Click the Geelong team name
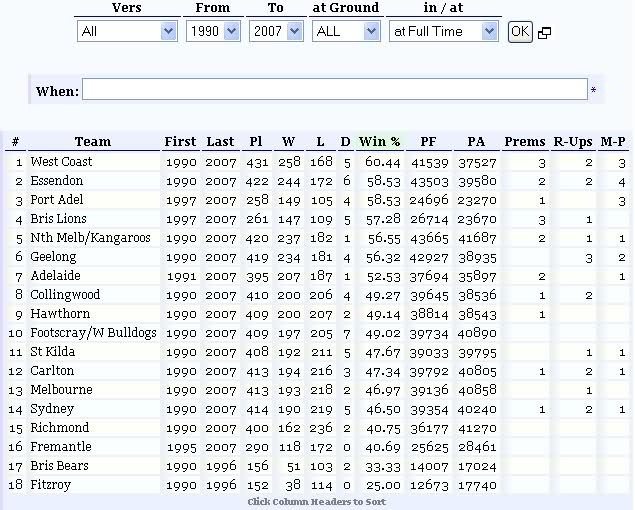 pos(53,257)
